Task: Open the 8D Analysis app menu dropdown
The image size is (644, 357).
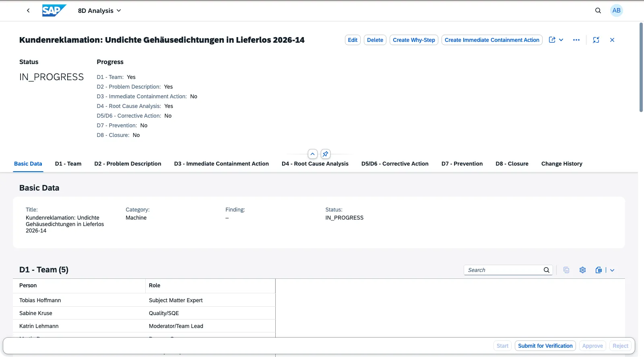Action: (x=99, y=10)
